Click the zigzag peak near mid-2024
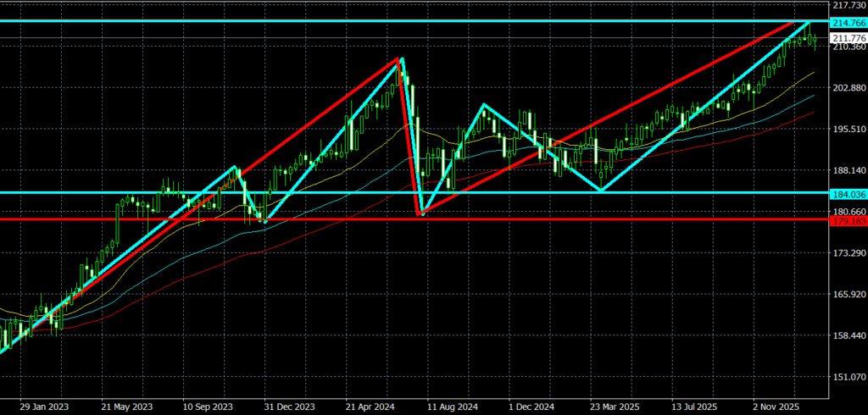The image size is (868, 415). [x=400, y=58]
